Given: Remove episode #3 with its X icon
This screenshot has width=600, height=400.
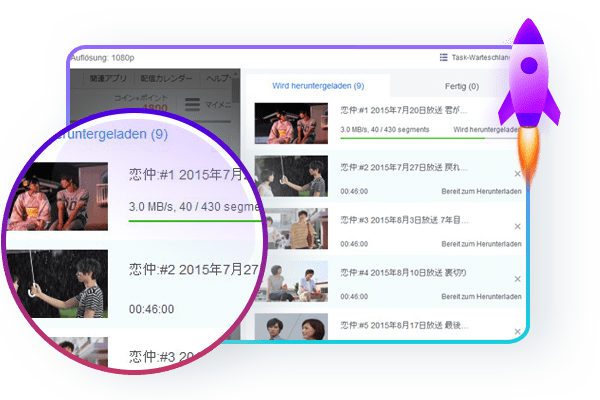Looking at the screenshot, I should click(517, 227).
